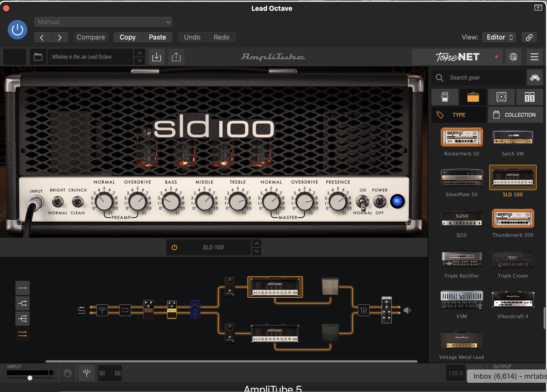The width and height of the screenshot is (547, 392).
Task: Choose the dual parallel chain routing icon
Action: [23, 334]
